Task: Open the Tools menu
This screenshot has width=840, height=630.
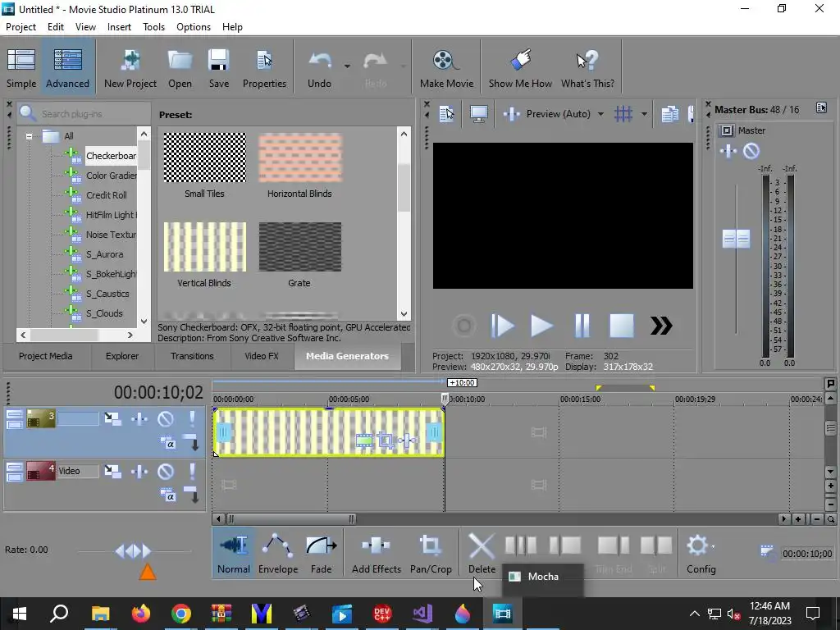Action: click(x=153, y=27)
